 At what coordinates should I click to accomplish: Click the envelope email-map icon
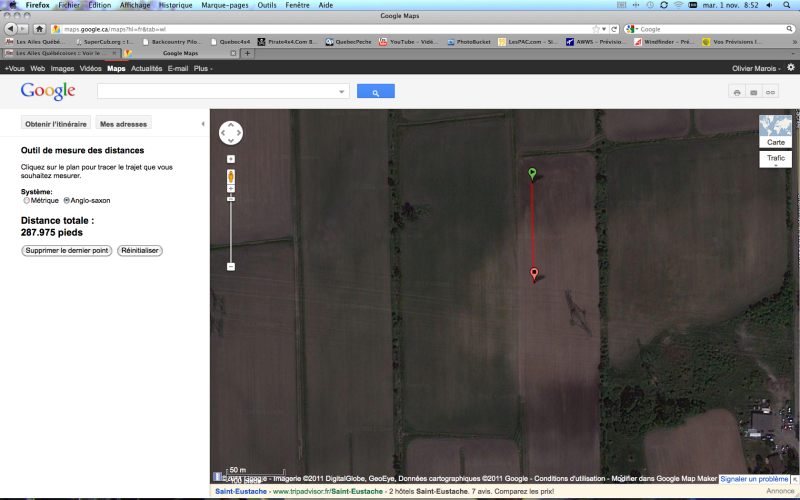(754, 92)
